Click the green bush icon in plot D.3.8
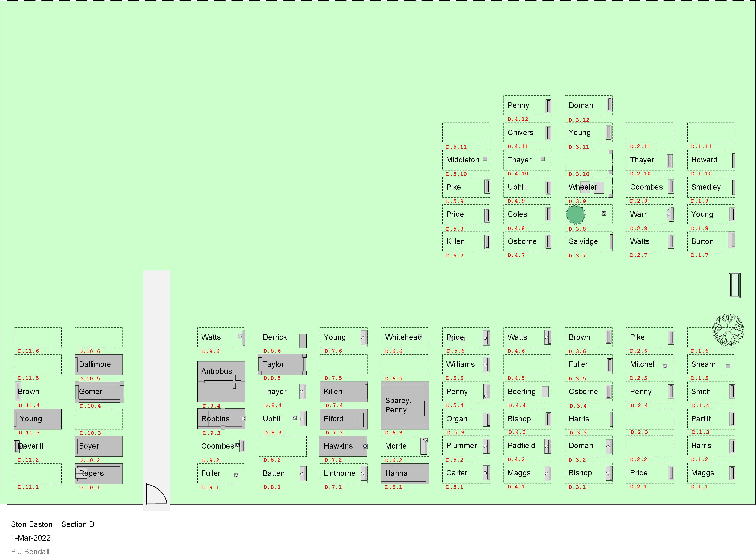Screen dimensions: 756x560 click(x=575, y=215)
